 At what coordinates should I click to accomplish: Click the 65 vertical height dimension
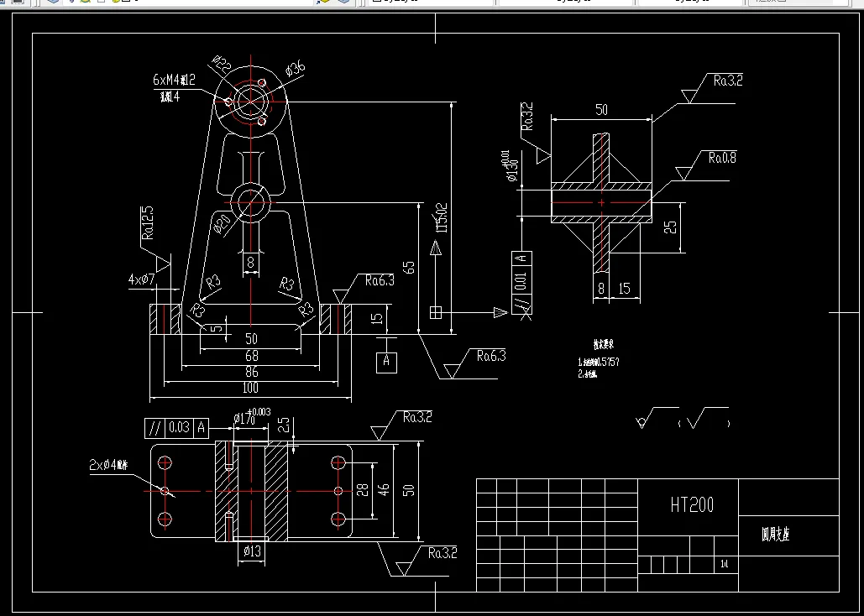[409, 267]
